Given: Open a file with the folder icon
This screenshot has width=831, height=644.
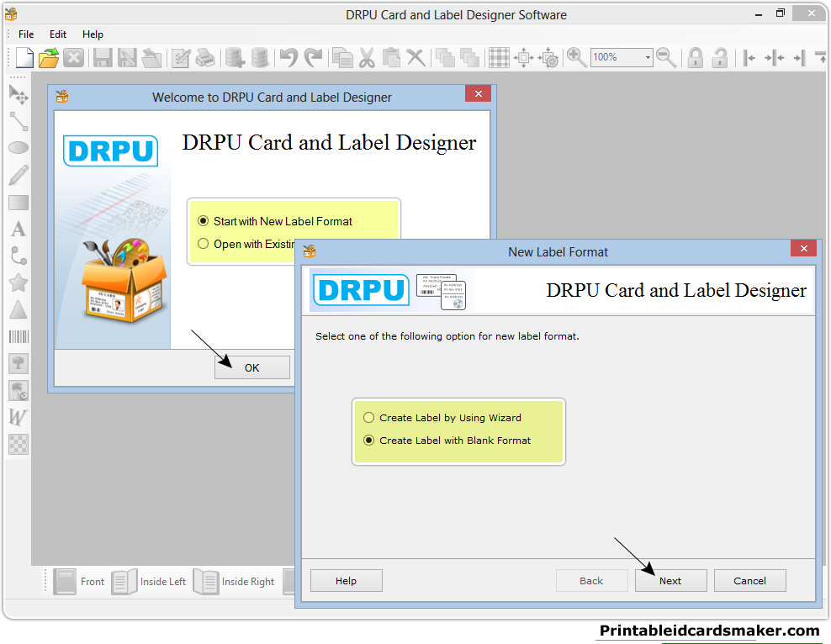Looking at the screenshot, I should [49, 57].
